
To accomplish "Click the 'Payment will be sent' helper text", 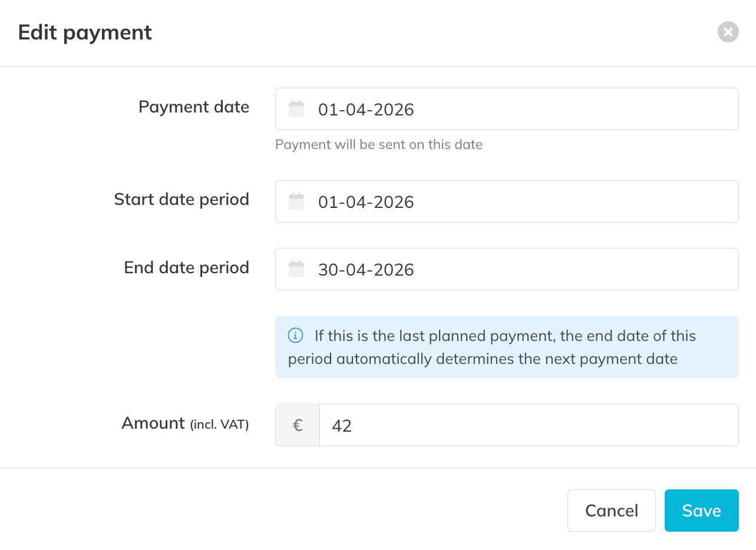I will 378,144.
